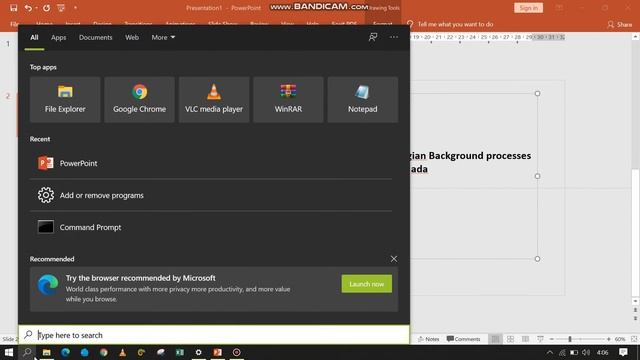
Task: Click the PowerPoint zoom slider handle
Action: [570, 339]
